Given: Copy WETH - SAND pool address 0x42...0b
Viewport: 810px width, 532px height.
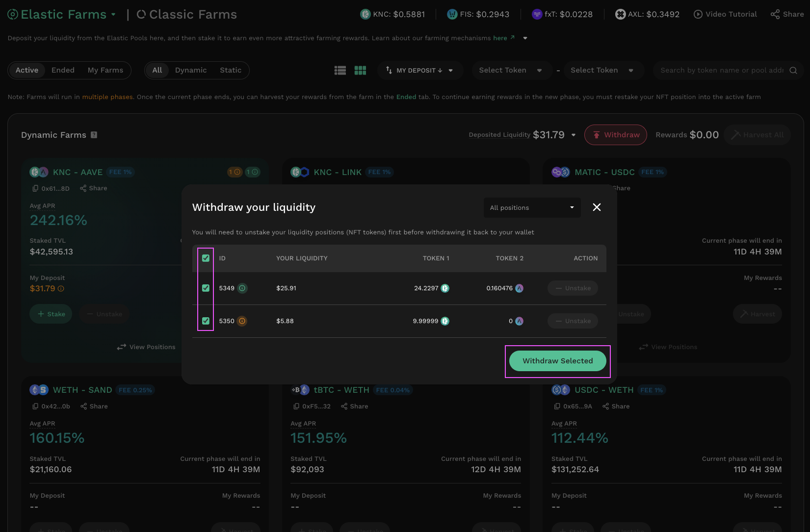Looking at the screenshot, I should [x=35, y=406].
